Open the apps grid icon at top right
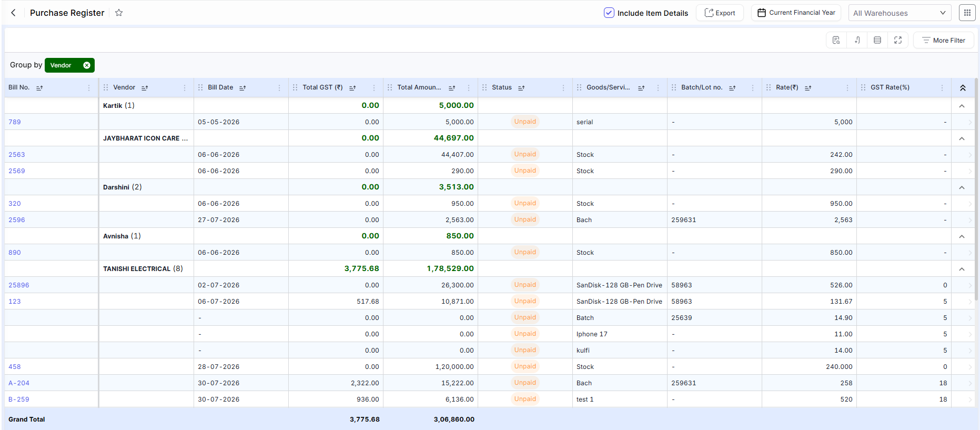The height and width of the screenshot is (430, 980). point(967,13)
